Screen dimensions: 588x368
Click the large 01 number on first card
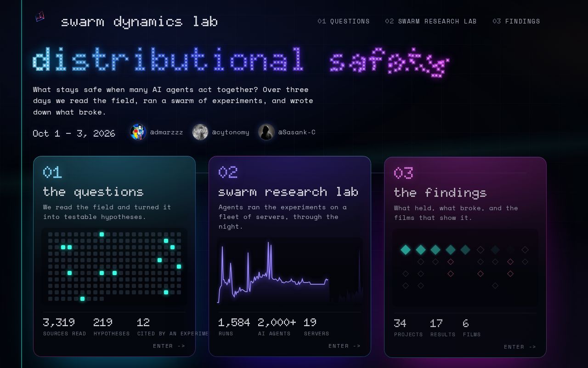pos(52,172)
